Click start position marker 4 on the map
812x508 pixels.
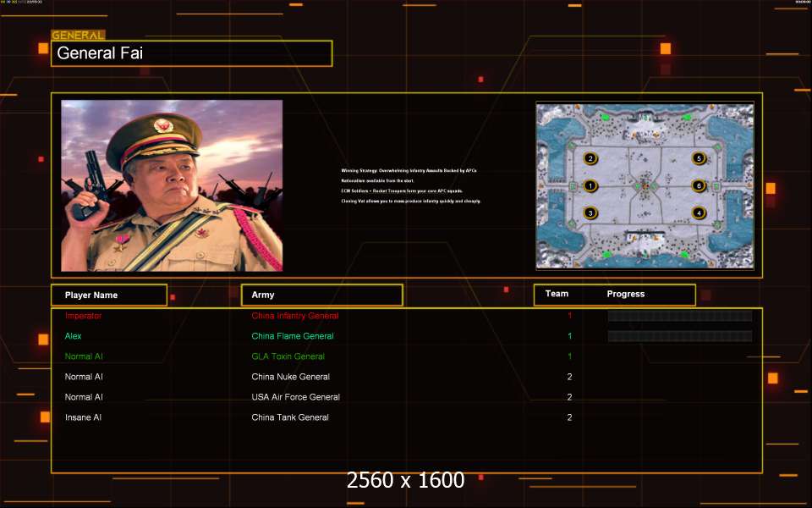coord(700,213)
